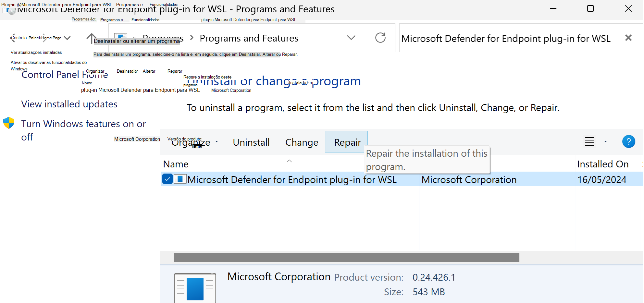
Task: Open View installed updates link
Action: pos(69,104)
